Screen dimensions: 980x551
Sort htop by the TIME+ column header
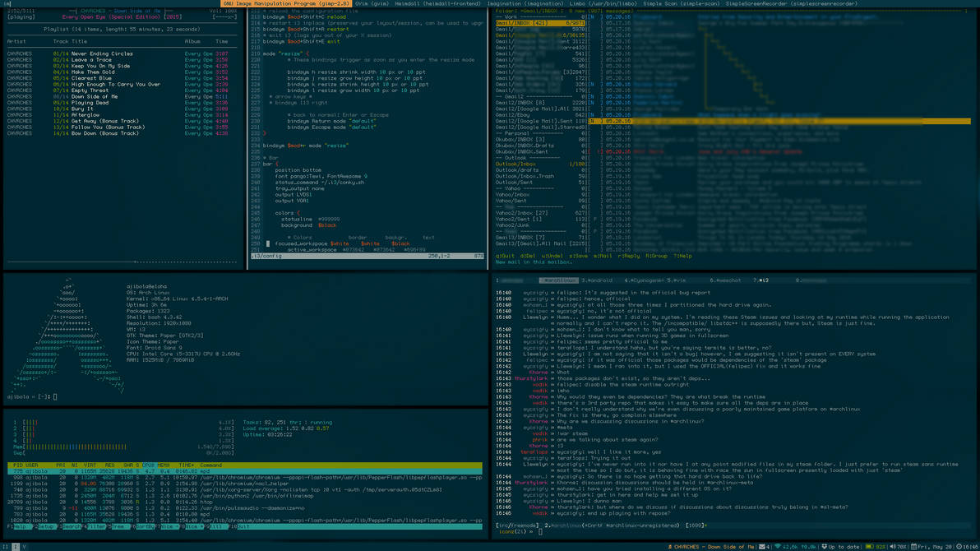click(x=187, y=465)
